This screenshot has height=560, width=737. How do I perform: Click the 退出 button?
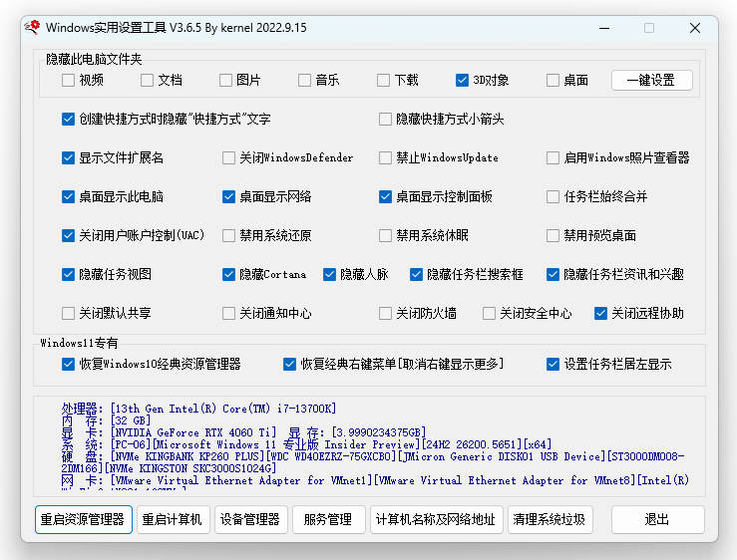click(x=657, y=519)
